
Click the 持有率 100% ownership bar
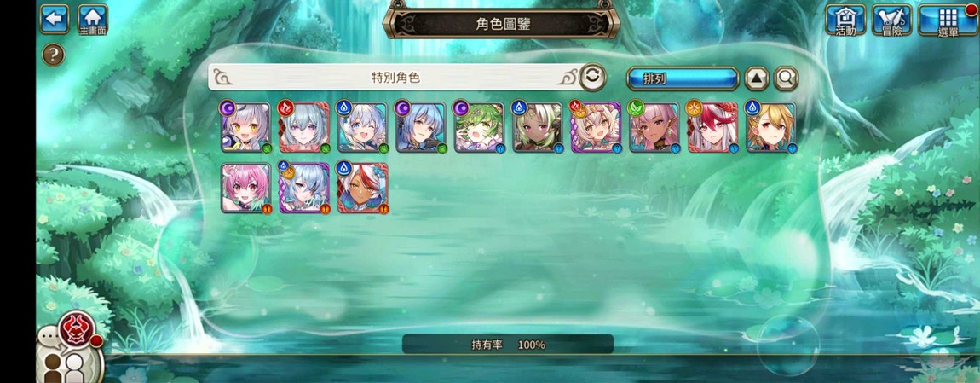tap(508, 345)
